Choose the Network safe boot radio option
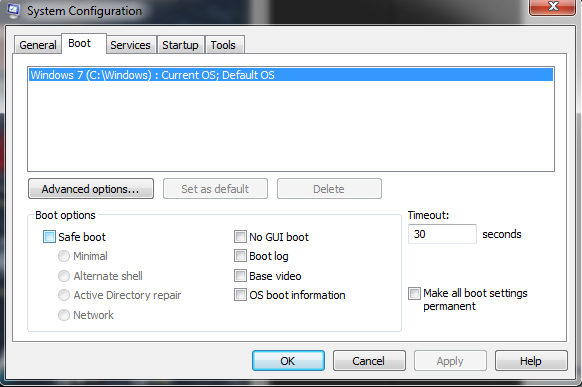Screen dimensions: 582x387 [64, 315]
